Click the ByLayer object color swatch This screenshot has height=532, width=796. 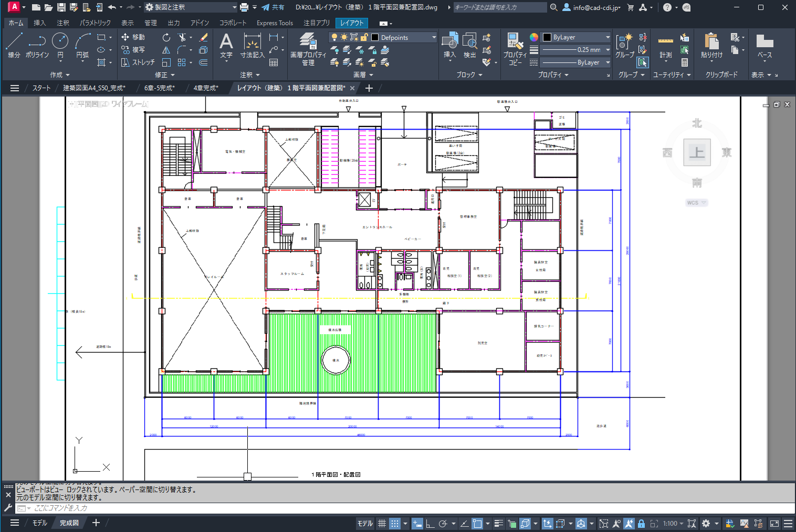pyautogui.click(x=547, y=37)
